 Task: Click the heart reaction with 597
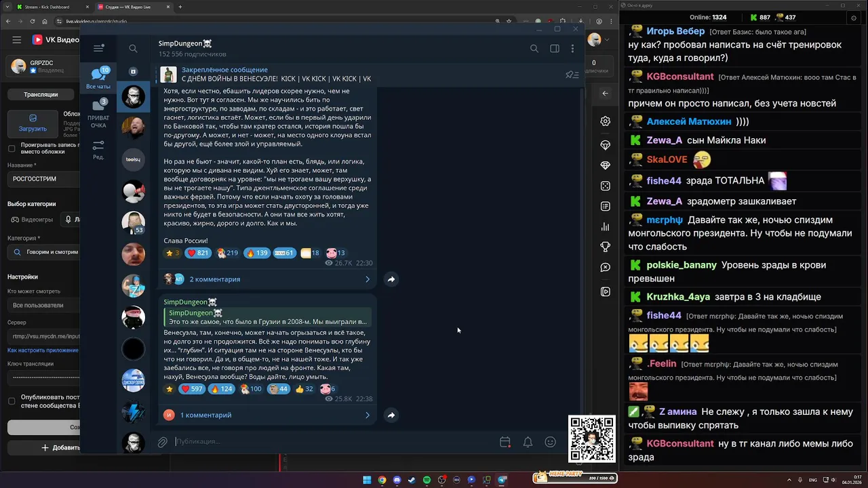(x=192, y=389)
